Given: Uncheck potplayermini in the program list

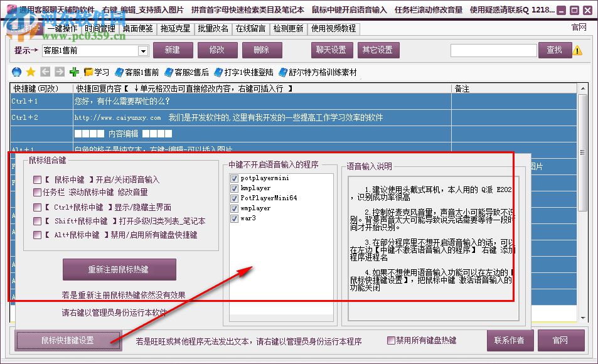Looking at the screenshot, I should point(233,178).
